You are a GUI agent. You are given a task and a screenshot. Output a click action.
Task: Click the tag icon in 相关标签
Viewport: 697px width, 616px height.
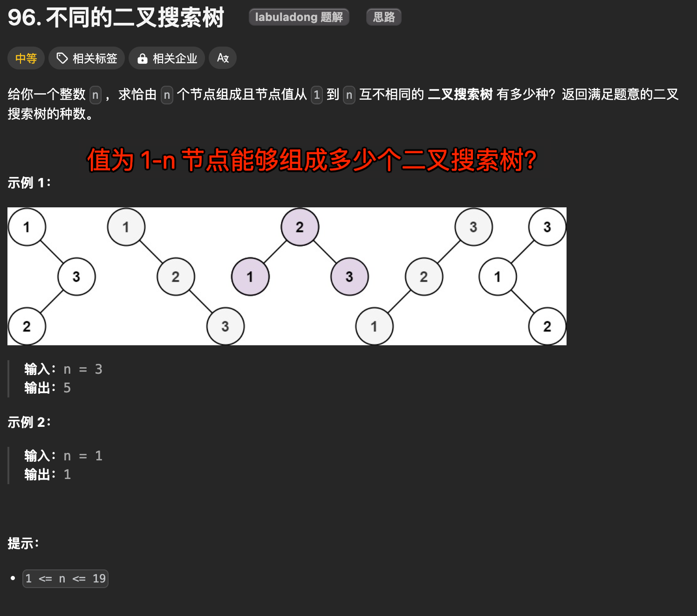(62, 58)
